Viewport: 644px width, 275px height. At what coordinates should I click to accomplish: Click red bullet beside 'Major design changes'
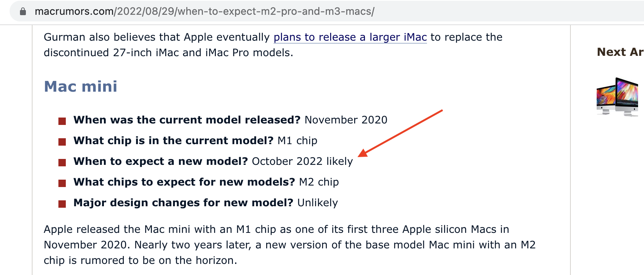[x=62, y=204]
